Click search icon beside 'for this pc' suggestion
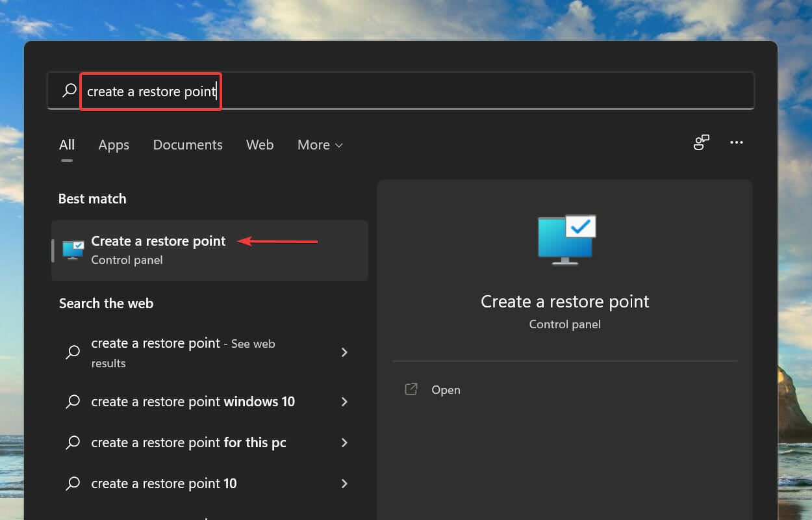The height and width of the screenshot is (520, 812). tap(73, 443)
